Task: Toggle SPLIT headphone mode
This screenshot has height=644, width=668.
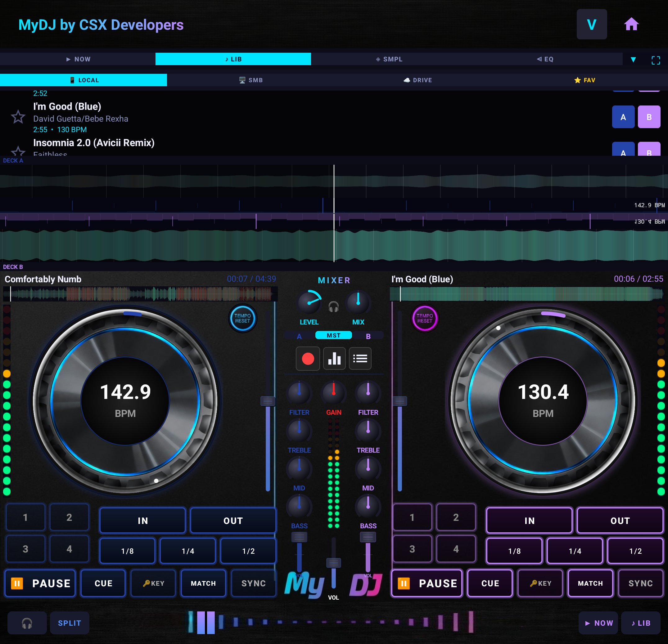Action: coord(70,623)
